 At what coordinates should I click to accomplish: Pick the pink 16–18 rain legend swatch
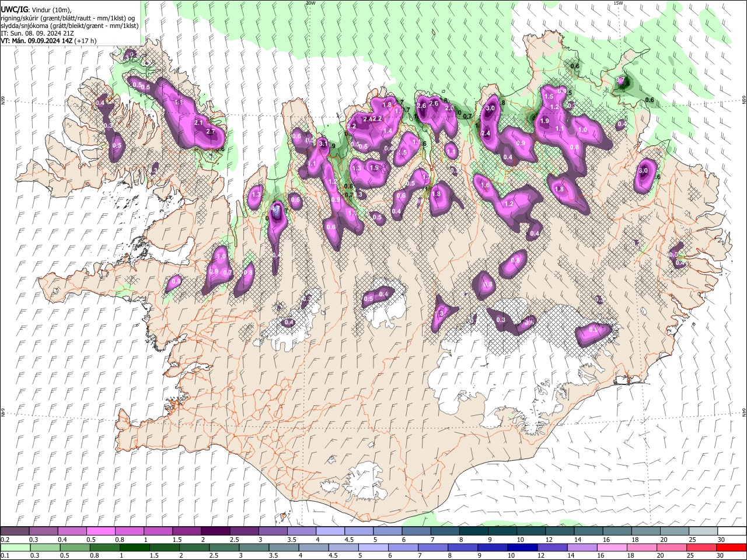tap(612, 548)
